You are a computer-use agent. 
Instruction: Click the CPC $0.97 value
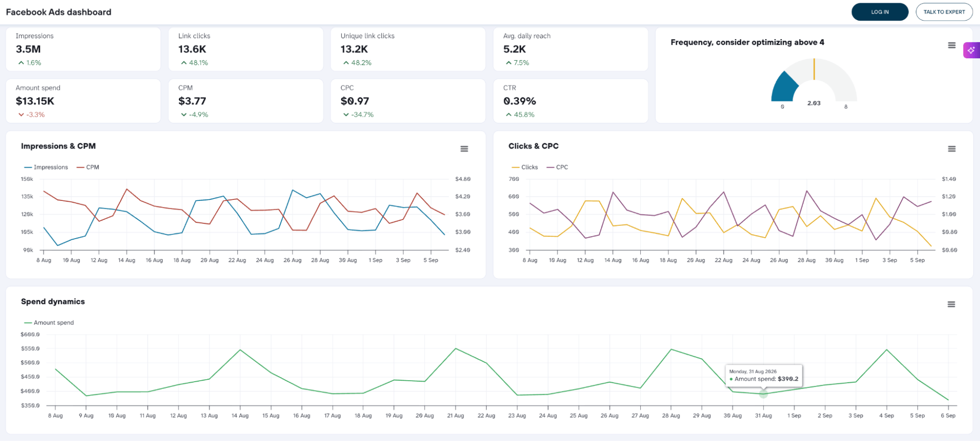tap(354, 101)
